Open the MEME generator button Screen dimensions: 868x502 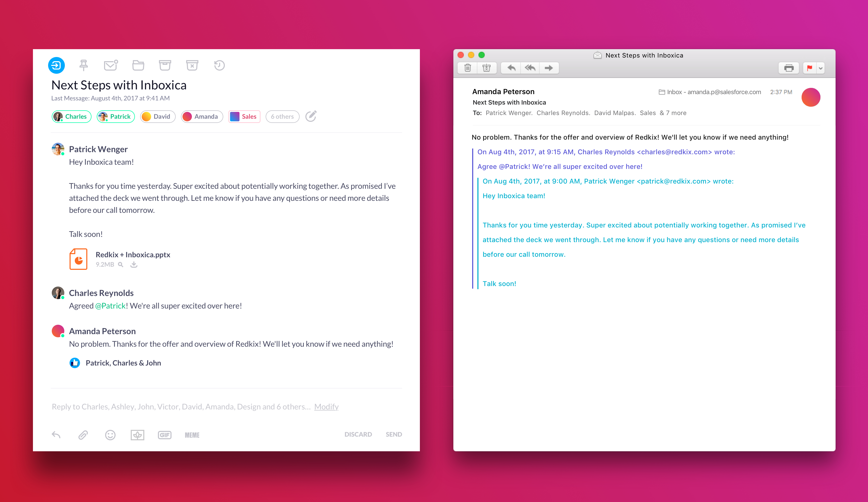(x=192, y=435)
